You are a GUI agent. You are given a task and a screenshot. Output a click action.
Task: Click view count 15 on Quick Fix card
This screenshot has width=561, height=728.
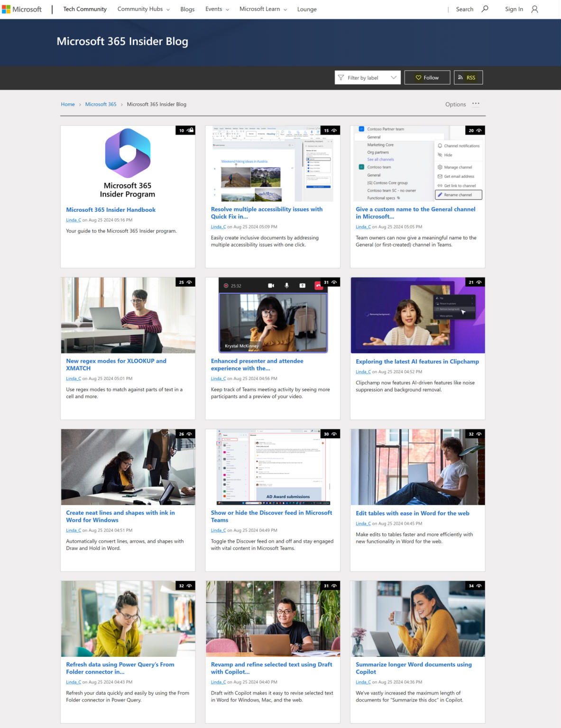tap(330, 130)
